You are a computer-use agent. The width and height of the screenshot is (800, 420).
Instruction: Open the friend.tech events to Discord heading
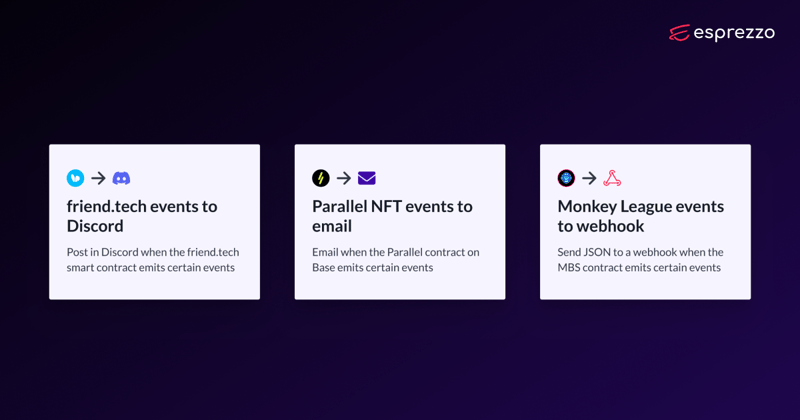[x=142, y=216]
